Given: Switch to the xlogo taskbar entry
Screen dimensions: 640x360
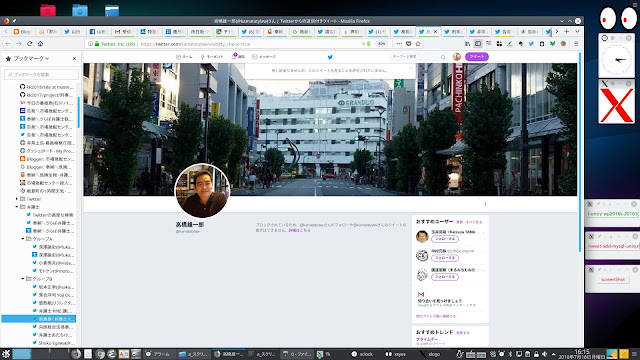Looking at the screenshot, I should tap(430, 354).
